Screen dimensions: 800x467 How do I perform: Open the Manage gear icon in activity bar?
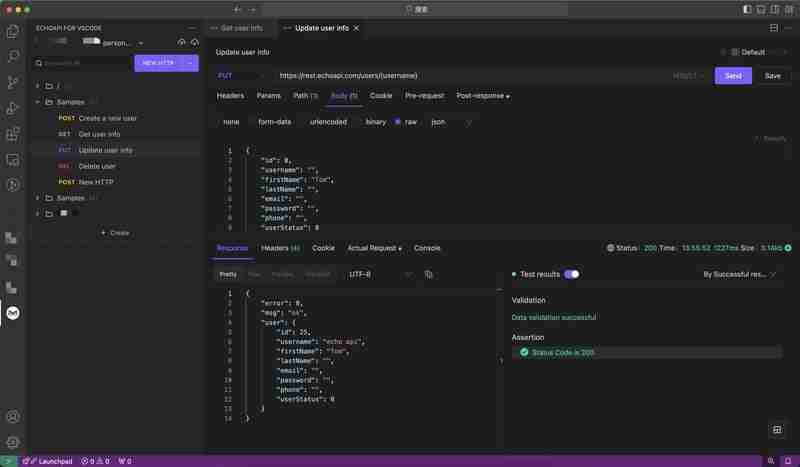pos(13,443)
